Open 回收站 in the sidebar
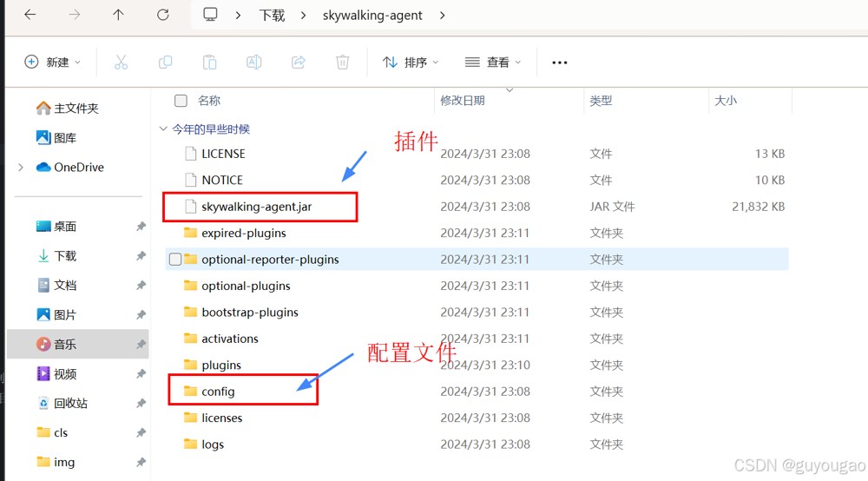Image resolution: width=868 pixels, height=481 pixels. [62, 403]
